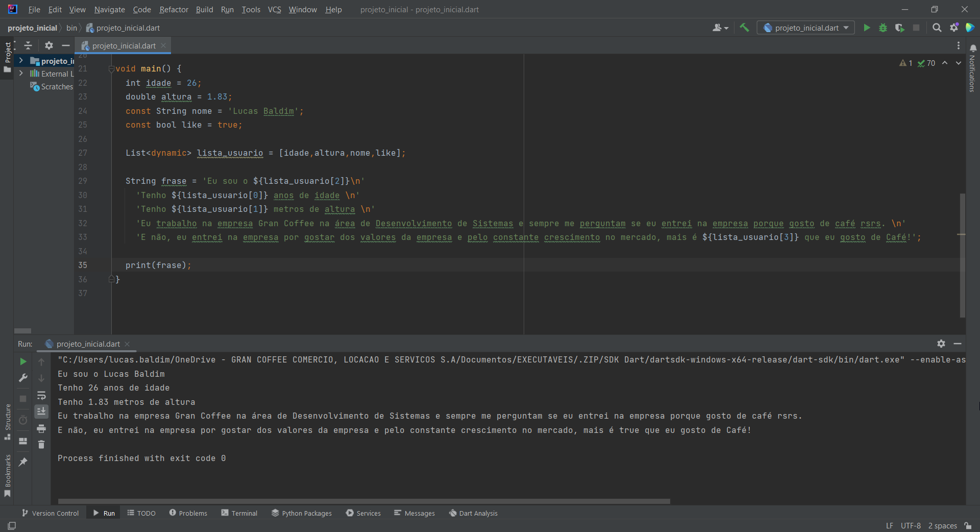This screenshot has height=532, width=980.
Task: Open the Messages tool window
Action: [x=414, y=513]
